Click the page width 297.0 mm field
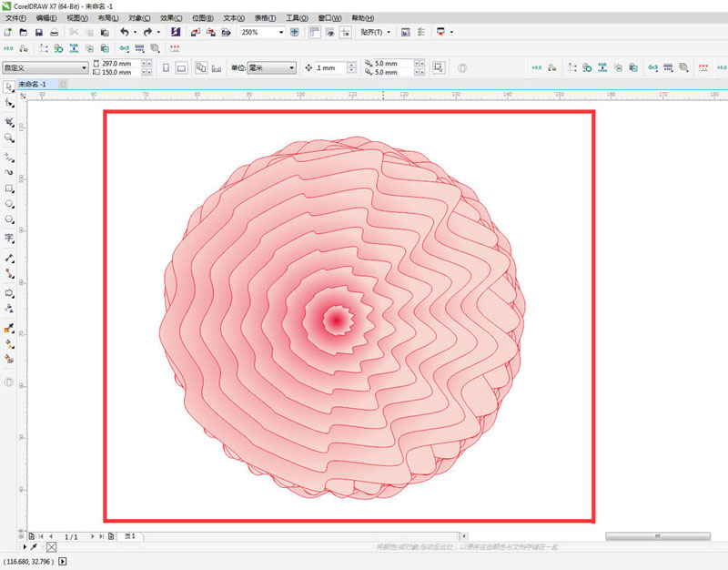 point(118,64)
